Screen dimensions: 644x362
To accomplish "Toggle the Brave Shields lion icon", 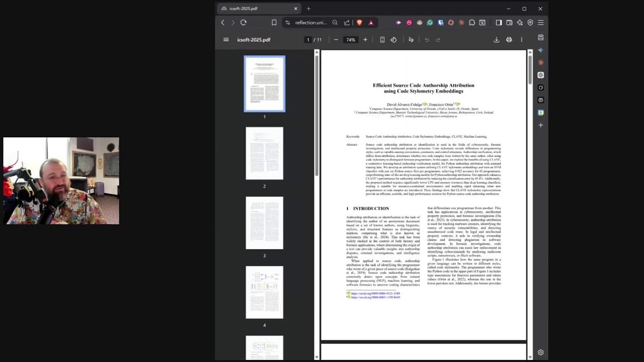I will (x=360, y=23).
